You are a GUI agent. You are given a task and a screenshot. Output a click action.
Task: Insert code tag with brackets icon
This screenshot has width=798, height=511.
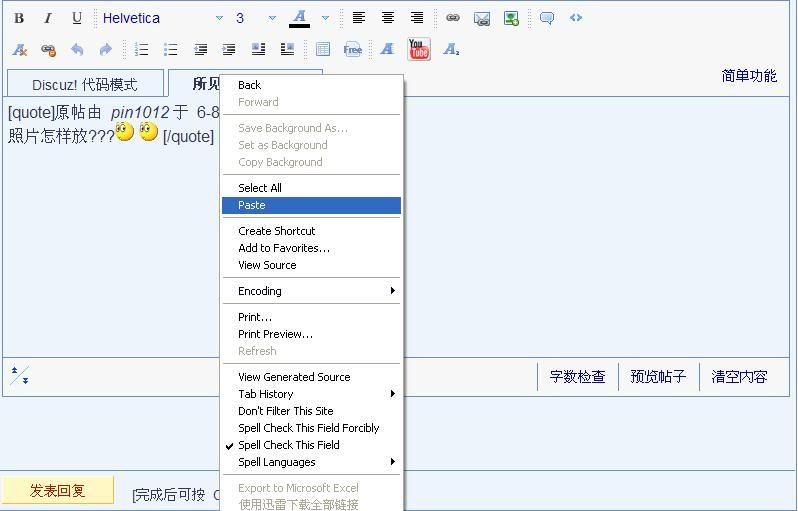pos(576,18)
